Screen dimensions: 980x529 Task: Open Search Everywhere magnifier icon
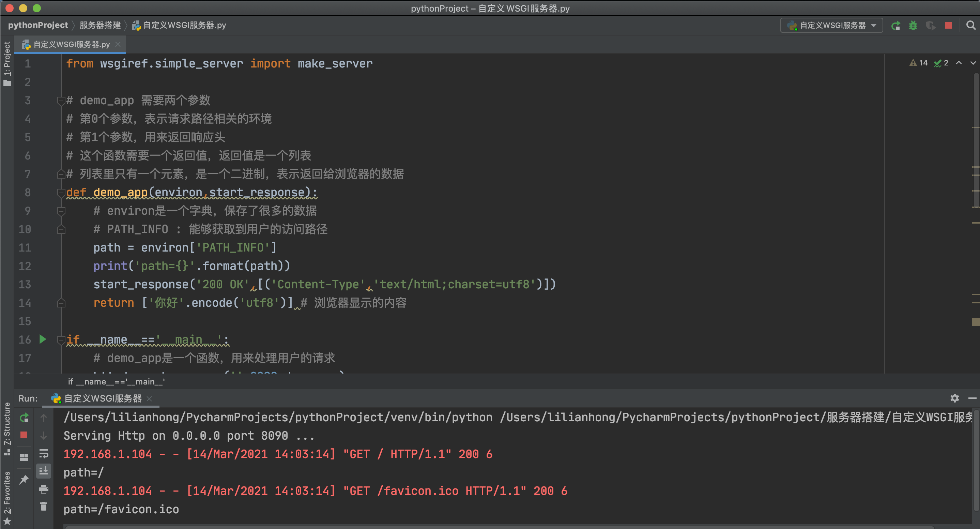click(x=970, y=26)
